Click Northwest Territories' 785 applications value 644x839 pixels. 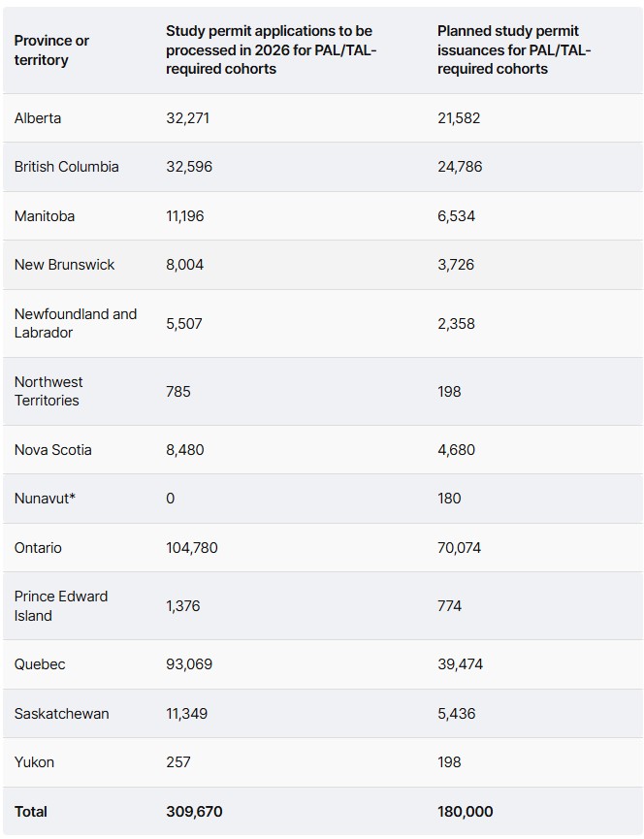click(178, 392)
